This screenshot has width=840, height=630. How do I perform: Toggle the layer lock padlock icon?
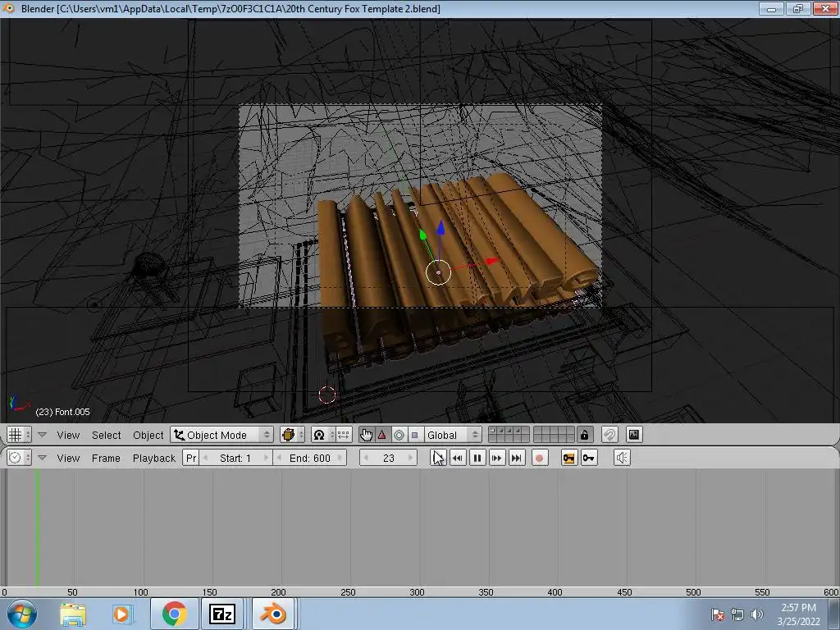point(584,435)
